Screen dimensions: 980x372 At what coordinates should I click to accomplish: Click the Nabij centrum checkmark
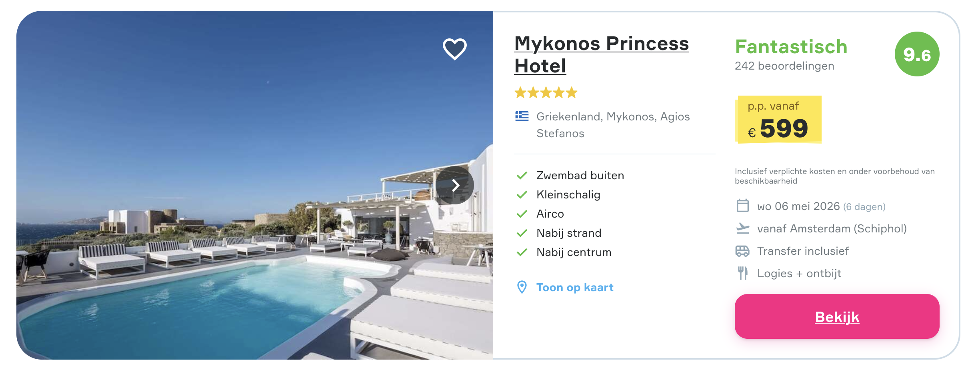coord(522,252)
